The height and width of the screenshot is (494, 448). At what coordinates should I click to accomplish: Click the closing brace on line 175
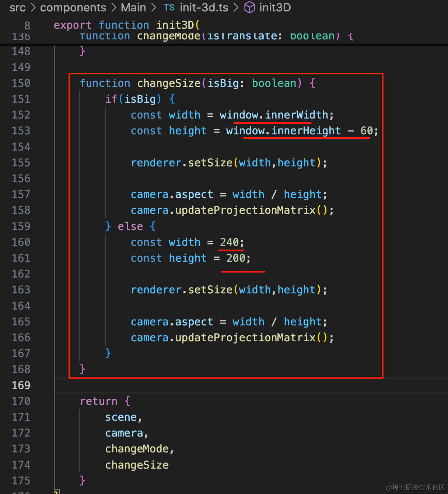tap(83, 480)
